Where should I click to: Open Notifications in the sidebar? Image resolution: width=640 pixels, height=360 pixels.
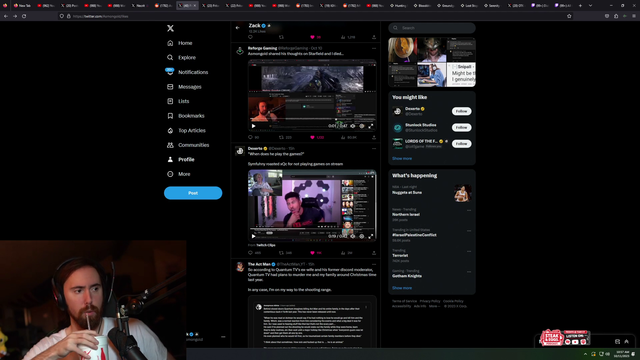(x=187, y=72)
